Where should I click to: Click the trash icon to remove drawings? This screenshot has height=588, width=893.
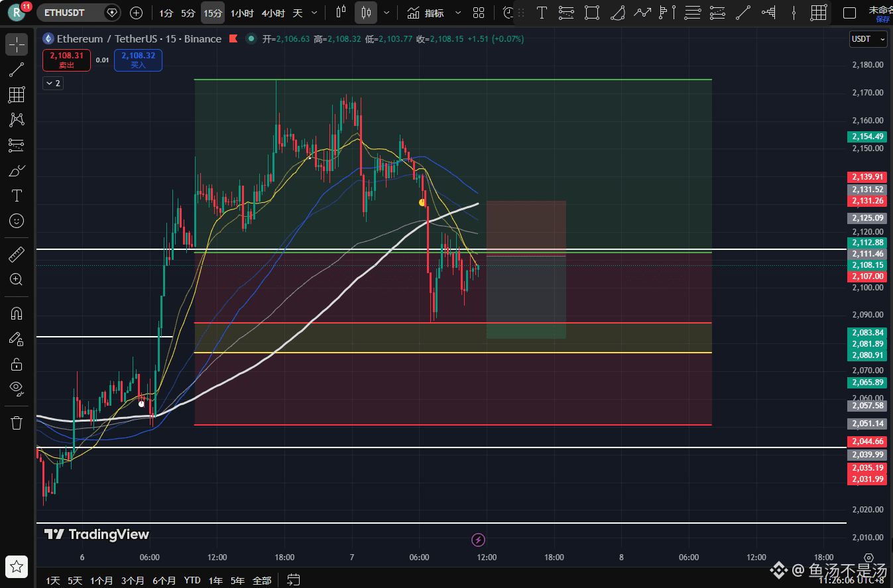point(17,422)
